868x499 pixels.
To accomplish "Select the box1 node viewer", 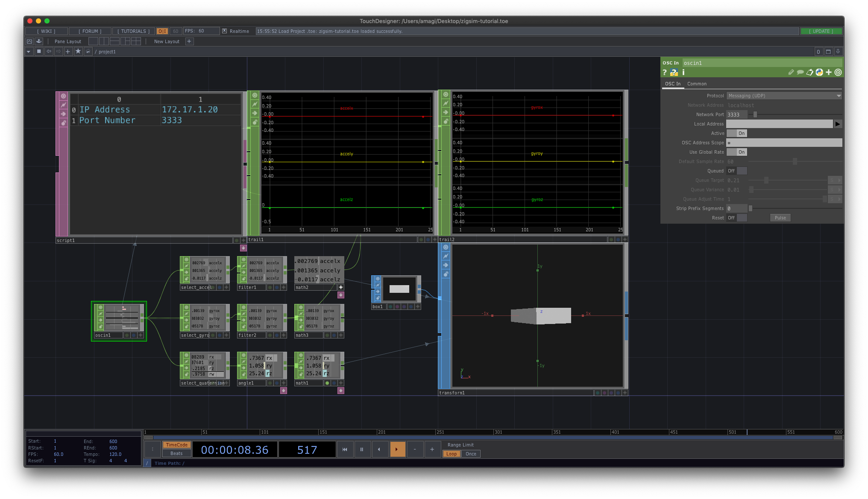I will coord(399,289).
